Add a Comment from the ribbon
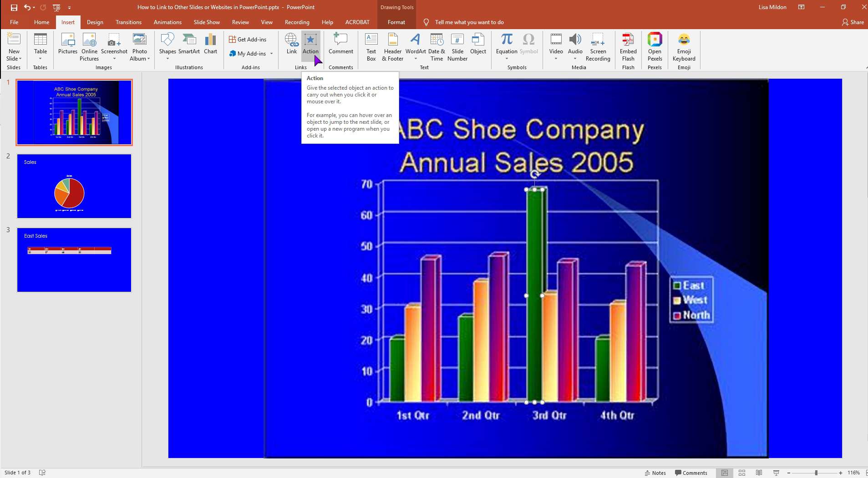Image resolution: width=868 pixels, height=478 pixels. [340, 44]
